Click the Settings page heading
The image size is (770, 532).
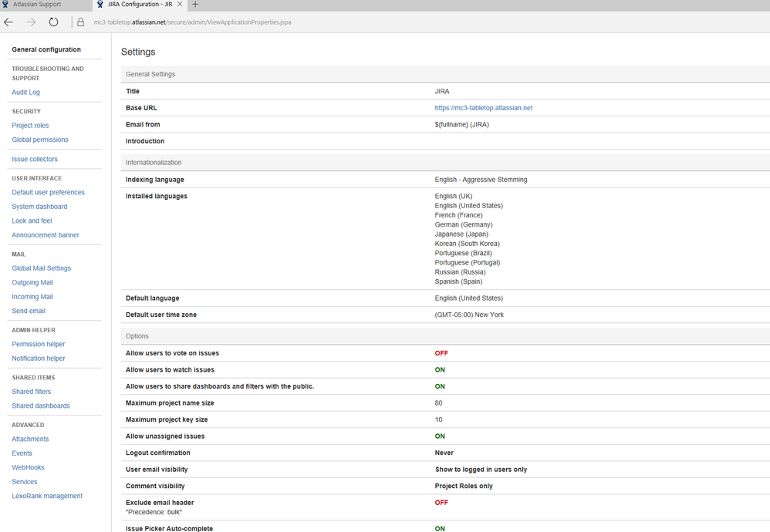(x=138, y=52)
